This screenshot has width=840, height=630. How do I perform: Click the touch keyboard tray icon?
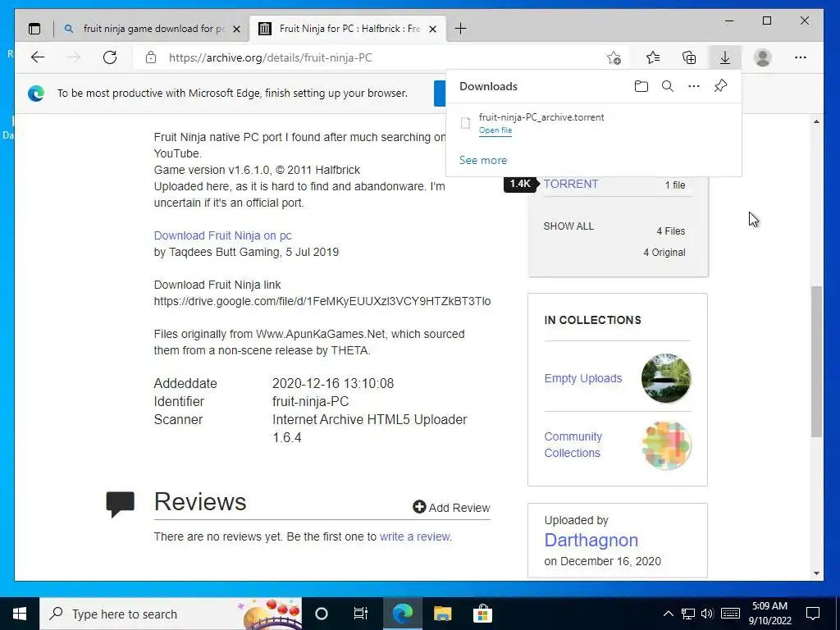[729, 614]
